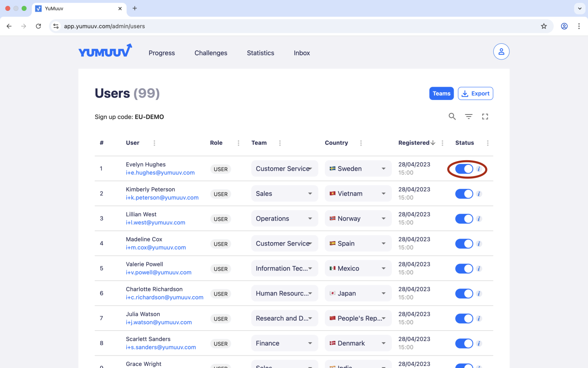The height and width of the screenshot is (368, 588).
Task: Open Chrome three-dot menu
Action: coord(579,26)
